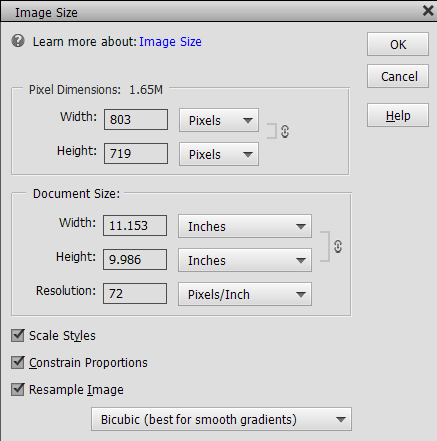The width and height of the screenshot is (437, 441).
Task: Click the pixel dimensions chain link icon
Action: click(x=285, y=131)
